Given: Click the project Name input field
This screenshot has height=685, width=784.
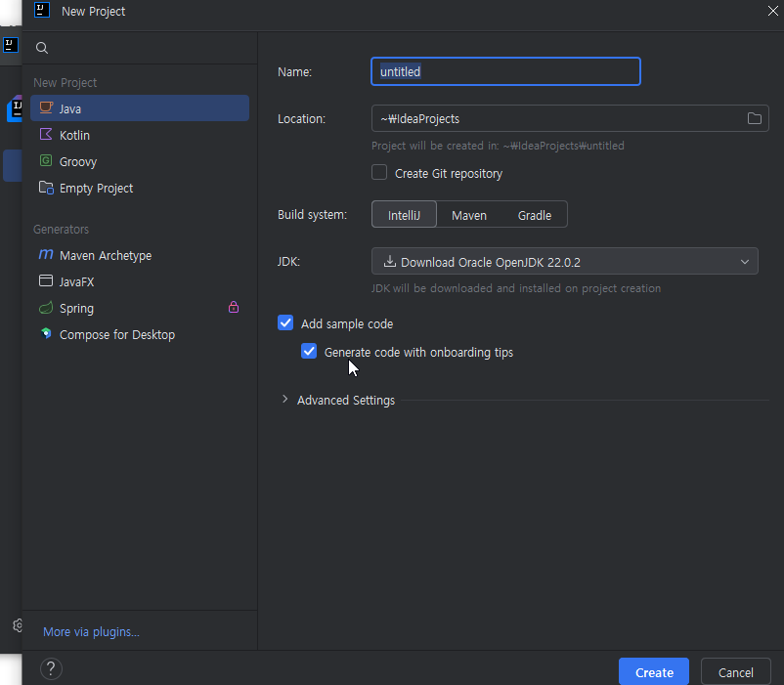Looking at the screenshot, I should click(505, 71).
